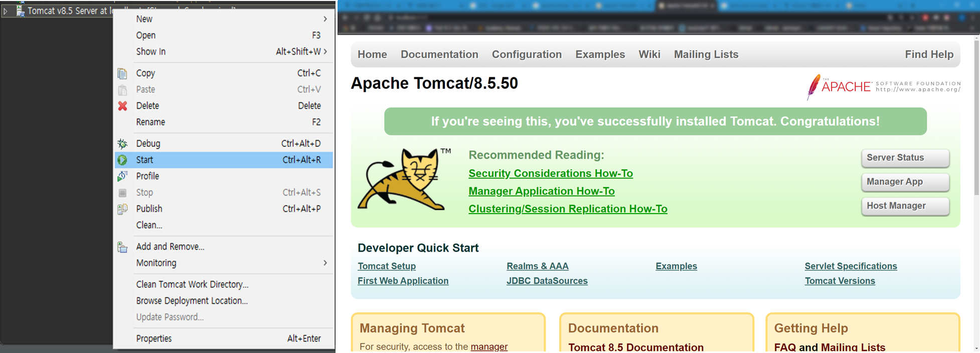Click the Server Status button
Viewport: 980px width, 353px height.
[x=905, y=158]
